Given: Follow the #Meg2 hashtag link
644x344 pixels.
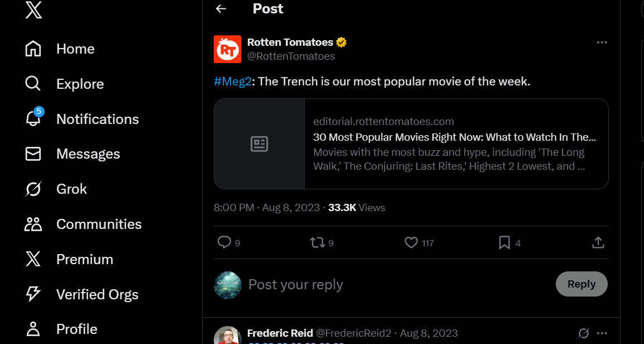Looking at the screenshot, I should [232, 82].
